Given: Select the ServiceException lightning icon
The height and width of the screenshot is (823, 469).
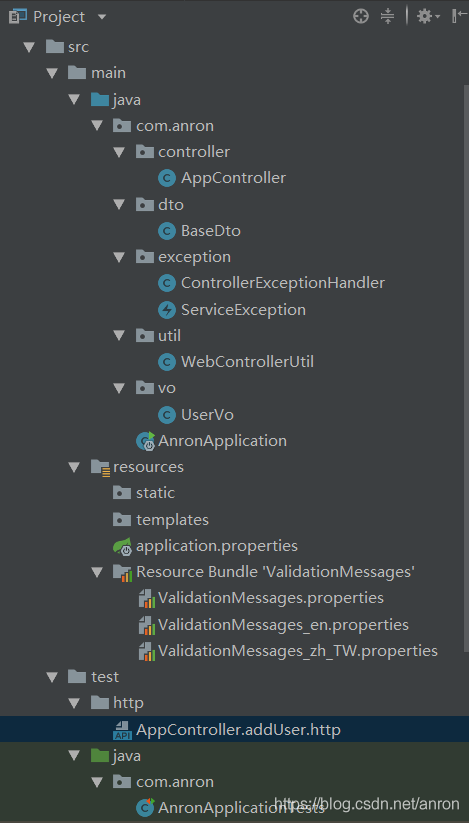Looking at the screenshot, I should tap(167, 310).
